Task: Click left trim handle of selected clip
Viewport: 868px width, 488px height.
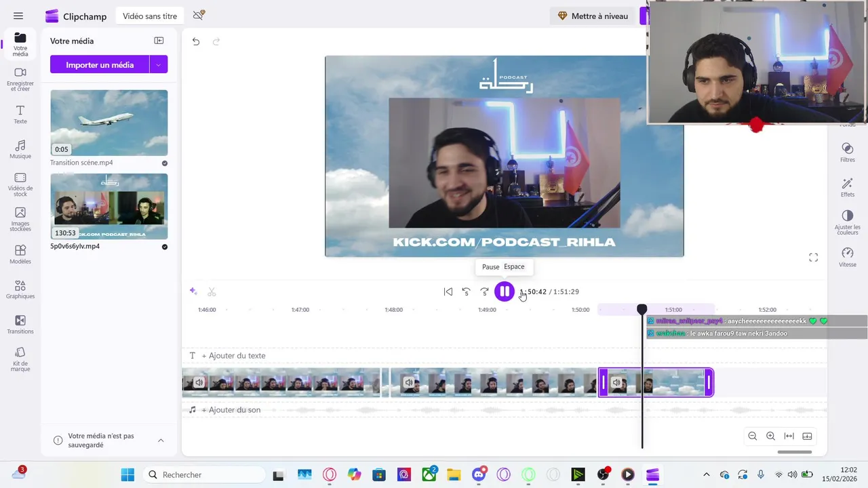Action: click(603, 383)
